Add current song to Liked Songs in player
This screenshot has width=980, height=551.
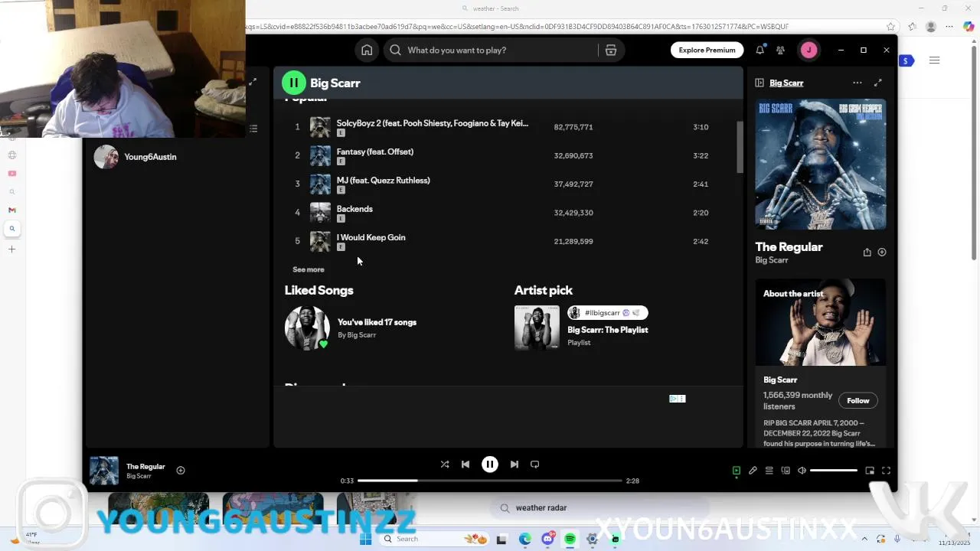coord(181,471)
